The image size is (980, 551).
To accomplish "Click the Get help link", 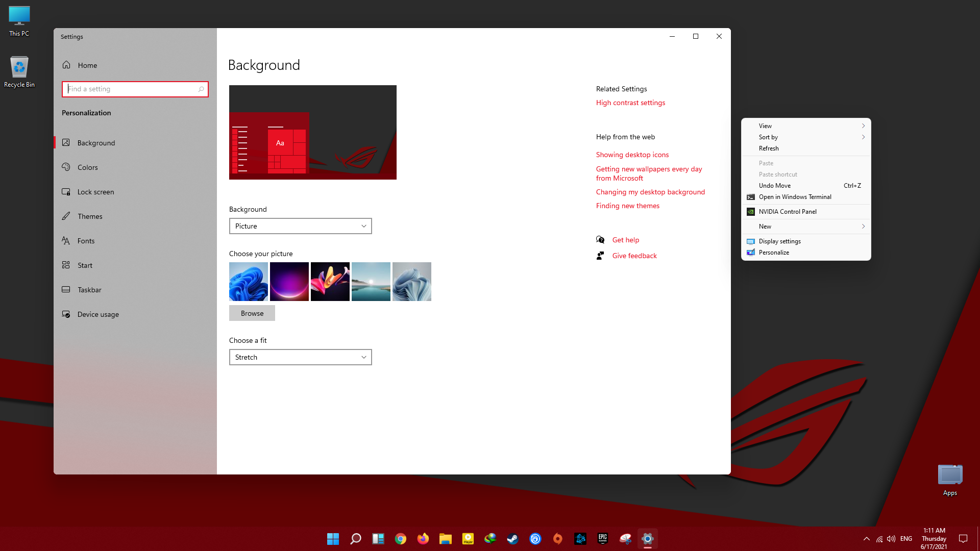I will tap(626, 240).
